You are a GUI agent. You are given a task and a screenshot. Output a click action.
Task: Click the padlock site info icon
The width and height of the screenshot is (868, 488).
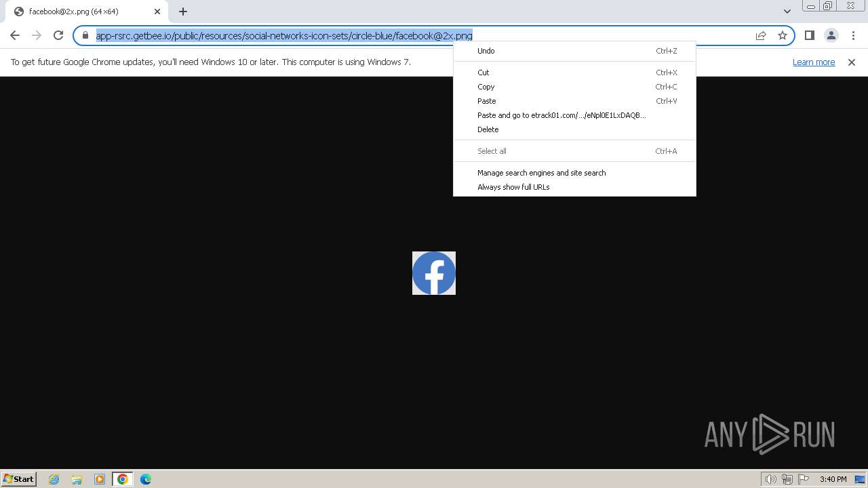[x=85, y=35]
